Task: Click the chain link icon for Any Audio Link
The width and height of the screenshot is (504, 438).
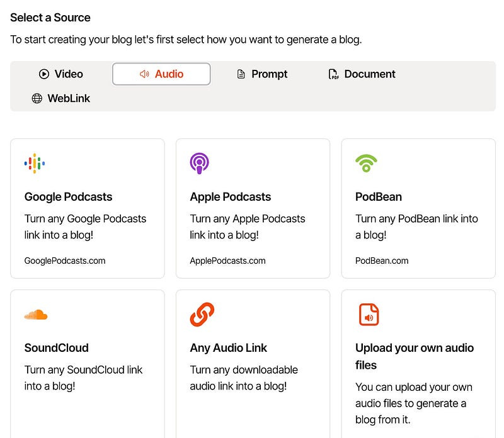Action: coord(202,315)
